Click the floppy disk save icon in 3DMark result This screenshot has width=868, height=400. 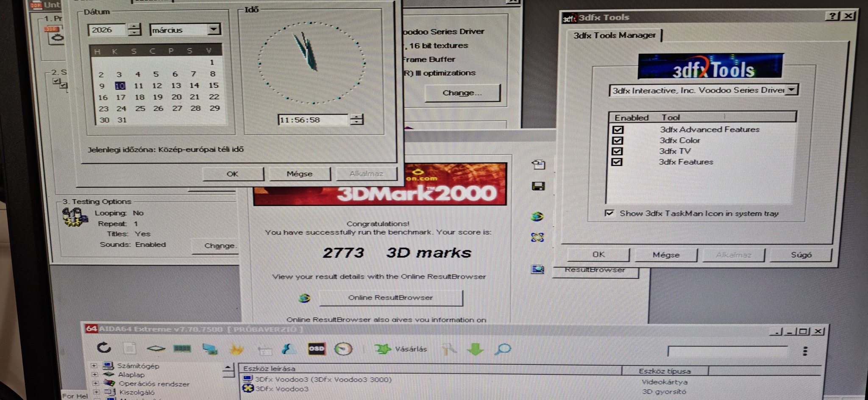[x=538, y=186]
